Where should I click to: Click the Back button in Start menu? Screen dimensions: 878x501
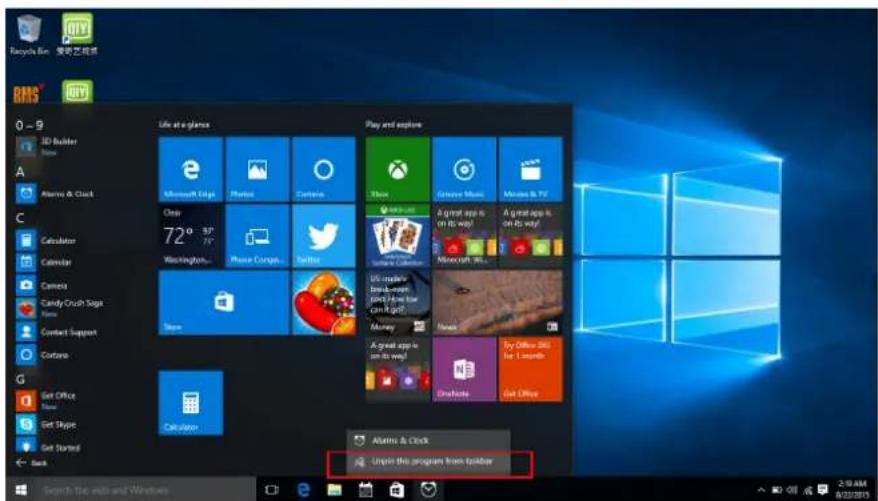click(x=31, y=463)
